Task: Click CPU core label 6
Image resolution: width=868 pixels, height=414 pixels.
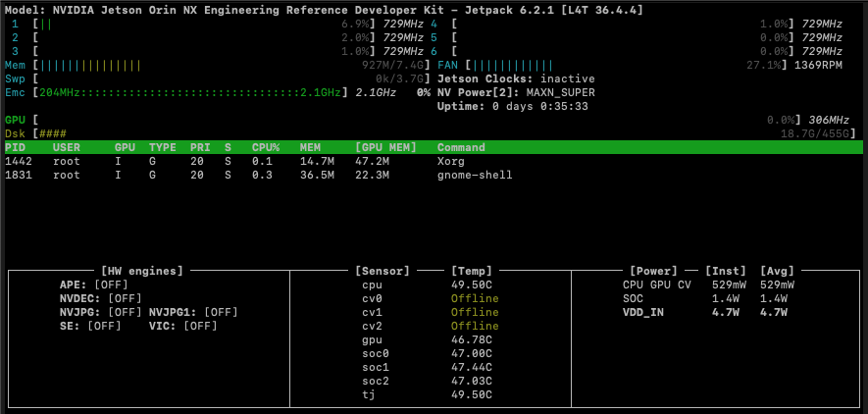Action: pos(434,51)
